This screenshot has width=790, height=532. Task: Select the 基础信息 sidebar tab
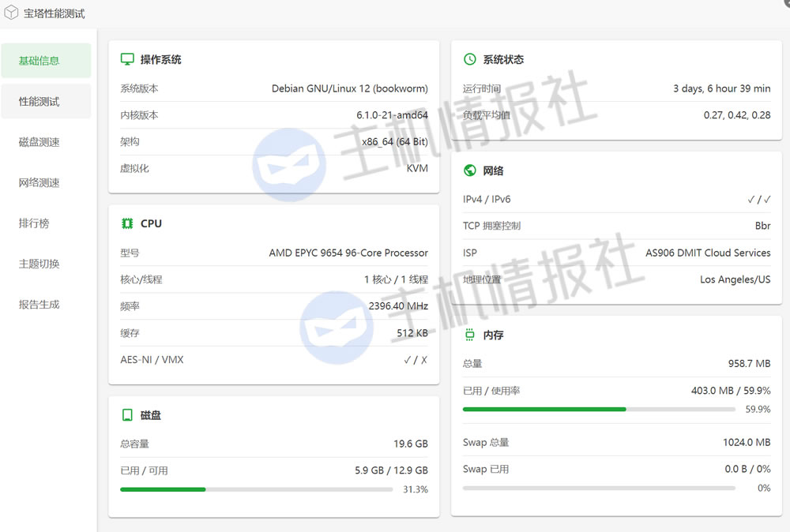pyautogui.click(x=46, y=61)
